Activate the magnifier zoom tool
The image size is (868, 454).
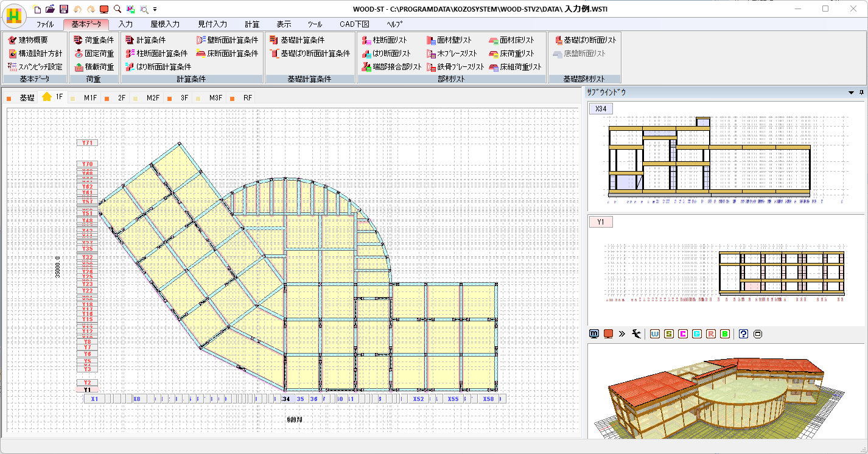coord(116,9)
